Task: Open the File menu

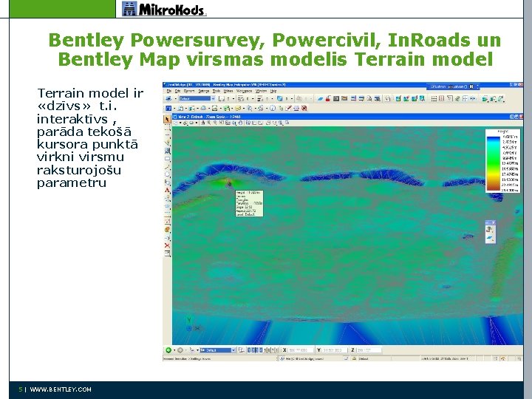Action: click(168, 91)
